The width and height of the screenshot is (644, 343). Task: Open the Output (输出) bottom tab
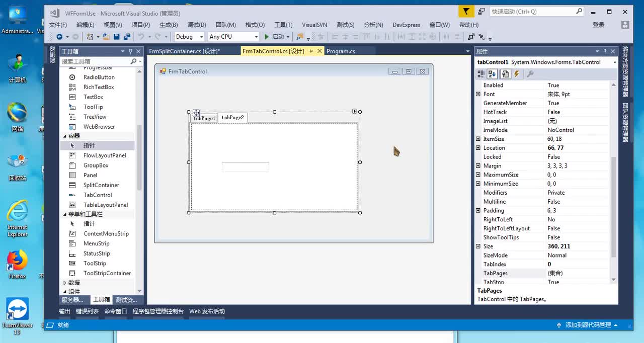click(x=64, y=311)
